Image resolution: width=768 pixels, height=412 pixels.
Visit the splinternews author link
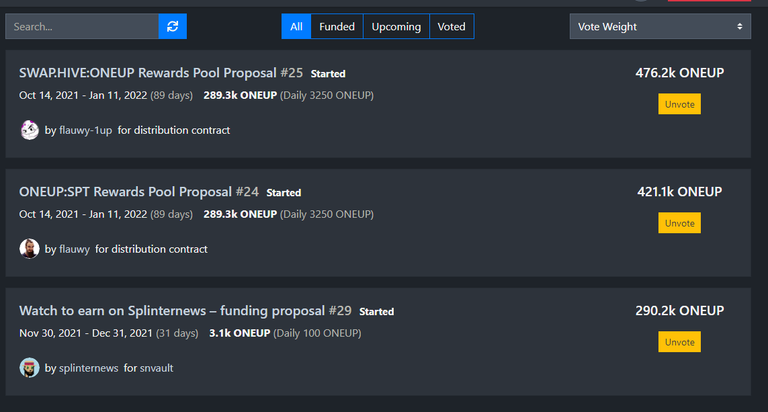pyautogui.click(x=89, y=368)
